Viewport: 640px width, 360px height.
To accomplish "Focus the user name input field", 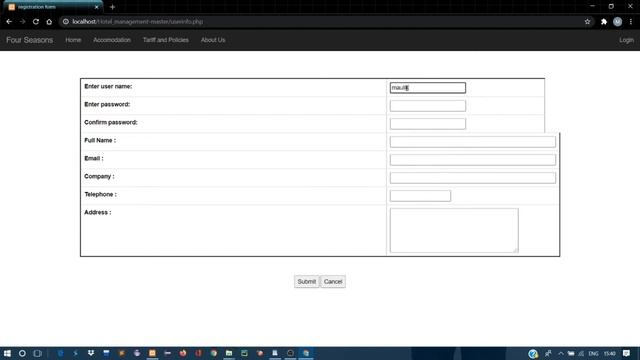I will click(x=428, y=88).
